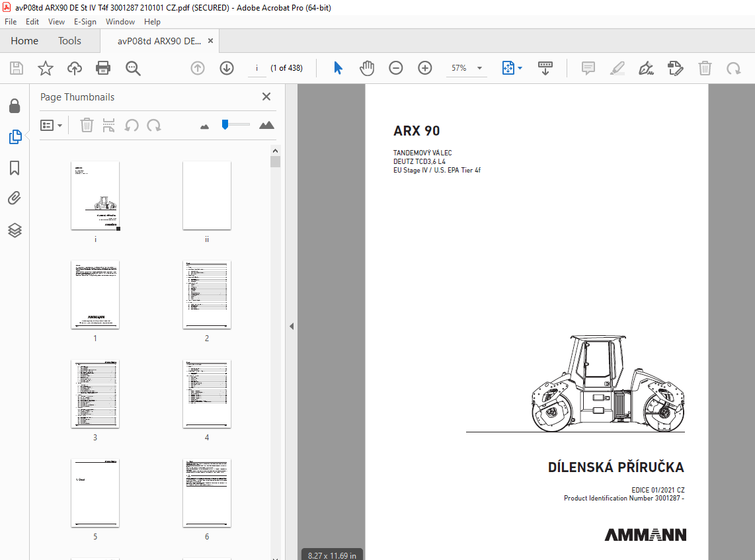This screenshot has width=755, height=560.
Task: Select the avP08td ARX90 document tab
Action: (x=159, y=41)
